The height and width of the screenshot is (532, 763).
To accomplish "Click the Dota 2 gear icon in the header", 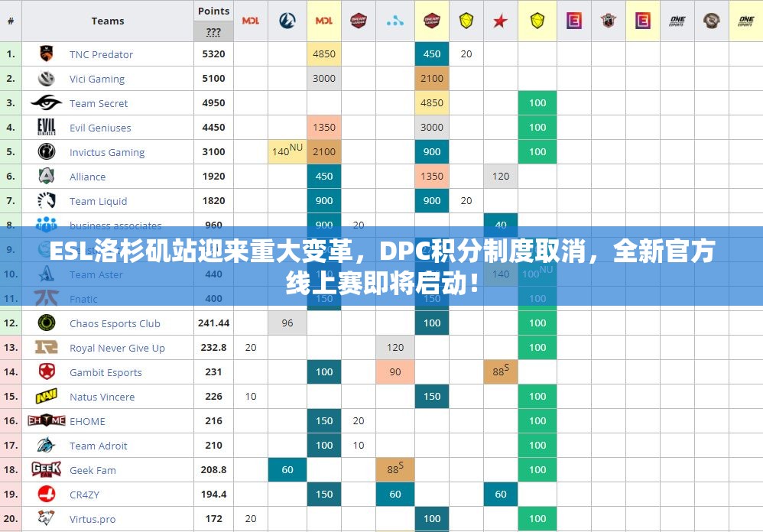I will pyautogui.click(x=712, y=21).
